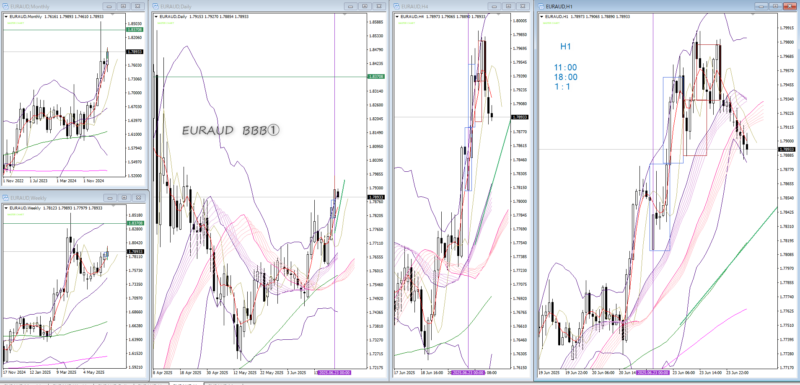This screenshot has height=385, width=800.
Task: Click the EURAUD,Daily window icon
Action: (156, 6)
